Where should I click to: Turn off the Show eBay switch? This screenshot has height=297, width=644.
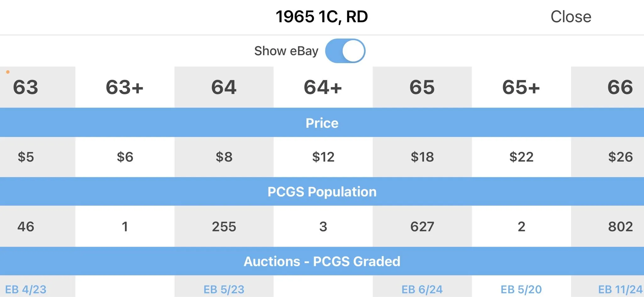click(345, 51)
